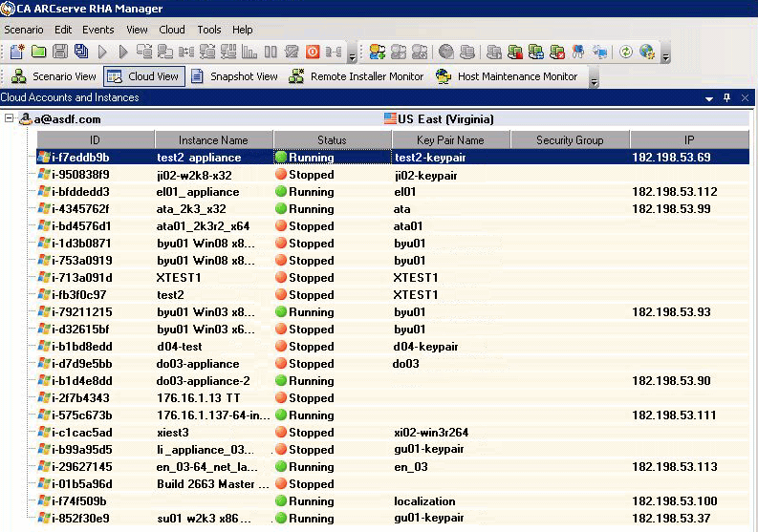Sort instances by the Status column header
Screen dimensions: 758x532
click(x=332, y=140)
